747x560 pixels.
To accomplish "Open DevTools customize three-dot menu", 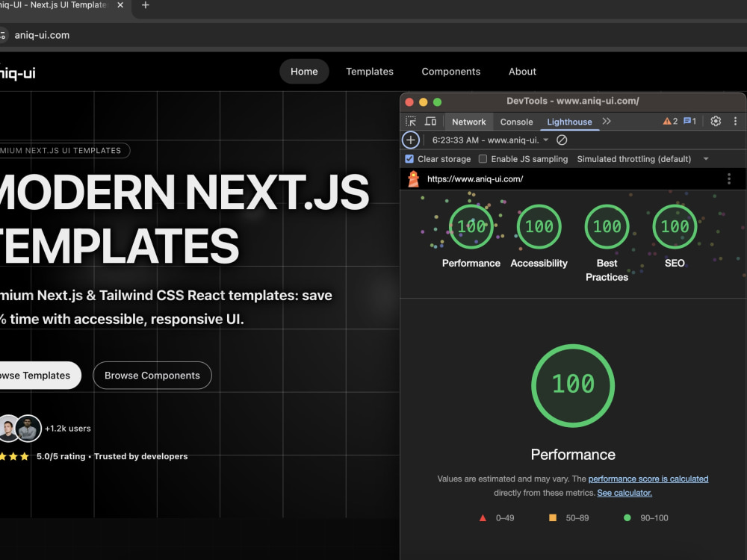I will pyautogui.click(x=735, y=121).
